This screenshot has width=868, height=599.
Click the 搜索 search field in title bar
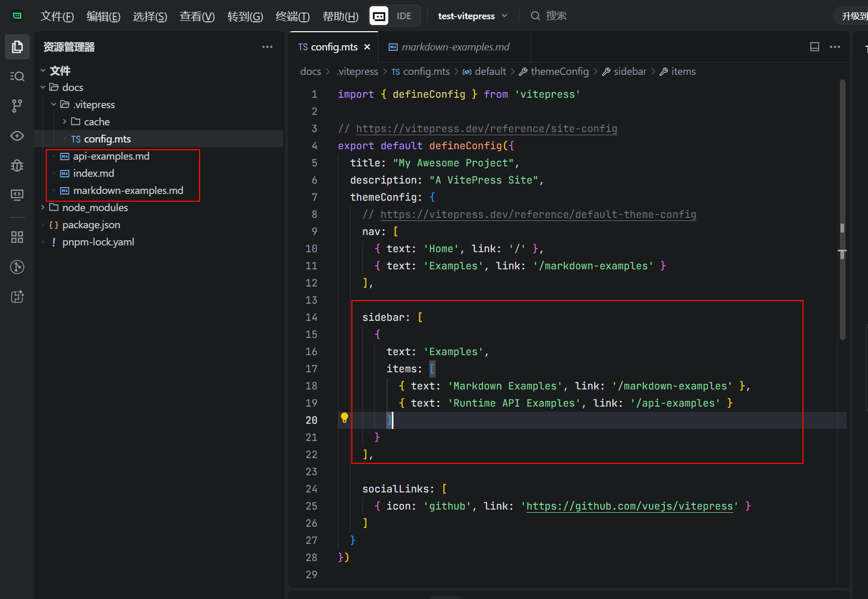[x=555, y=16]
